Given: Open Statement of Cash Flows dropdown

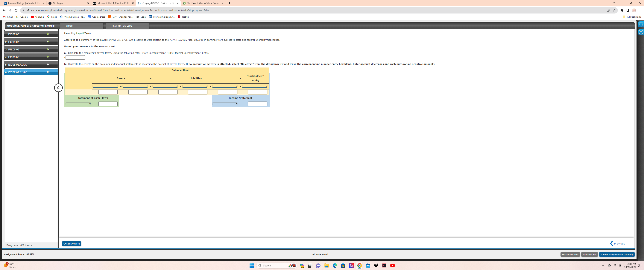Looking at the screenshot, I should (x=78, y=104).
